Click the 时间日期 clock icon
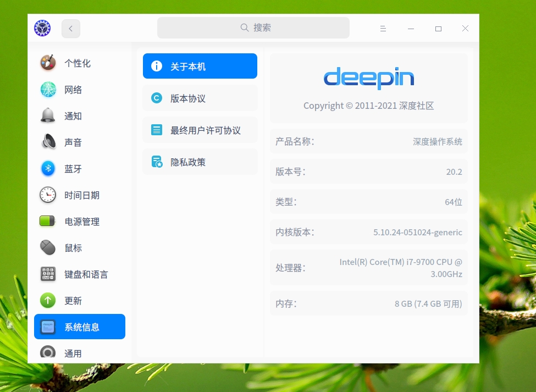Screen dimensions: 536x392 tap(48, 195)
